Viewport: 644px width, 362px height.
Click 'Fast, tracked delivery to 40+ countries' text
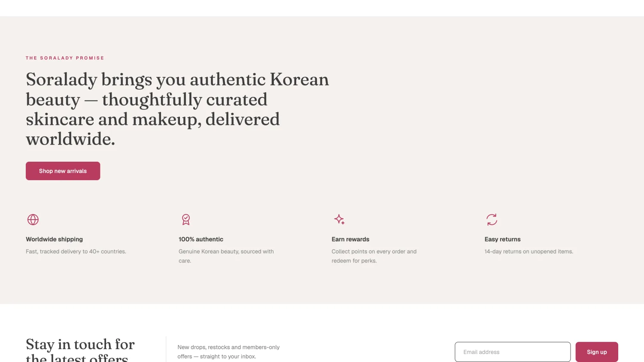click(76, 251)
